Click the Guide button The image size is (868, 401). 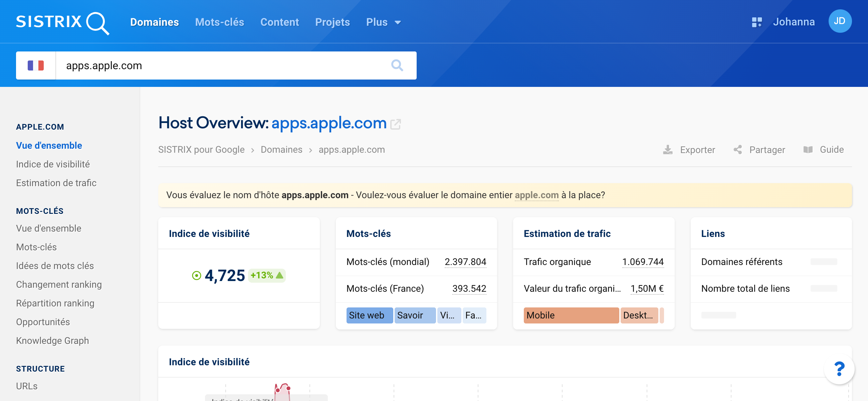pyautogui.click(x=824, y=150)
